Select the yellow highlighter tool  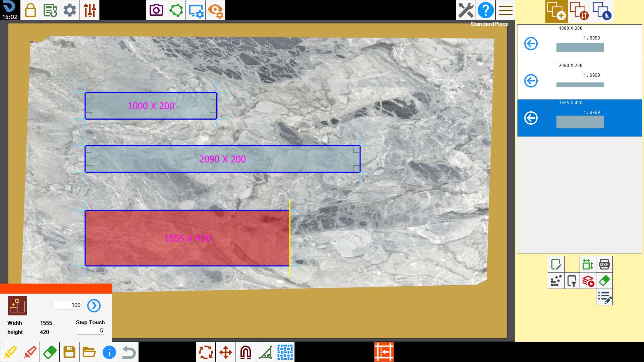pos(10,352)
